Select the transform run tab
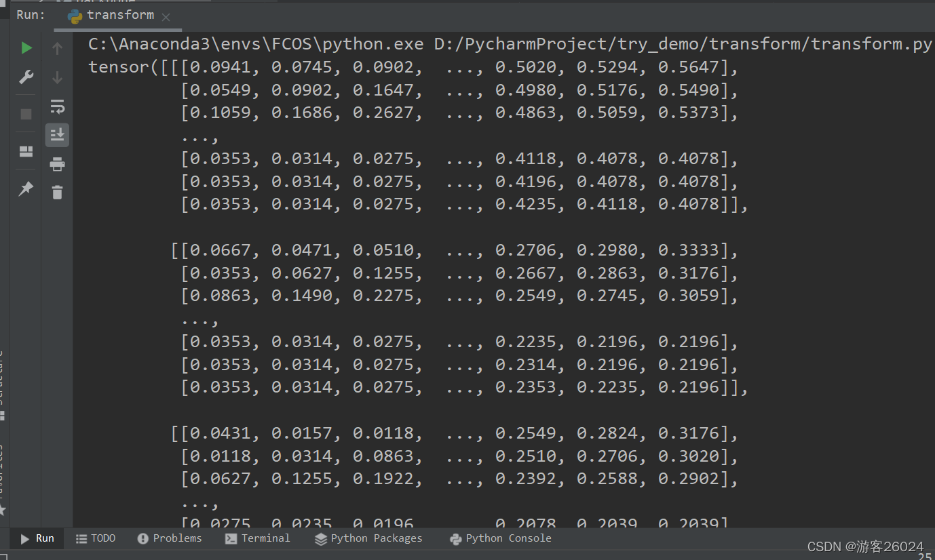Image resolution: width=935 pixels, height=560 pixels. pos(119,15)
